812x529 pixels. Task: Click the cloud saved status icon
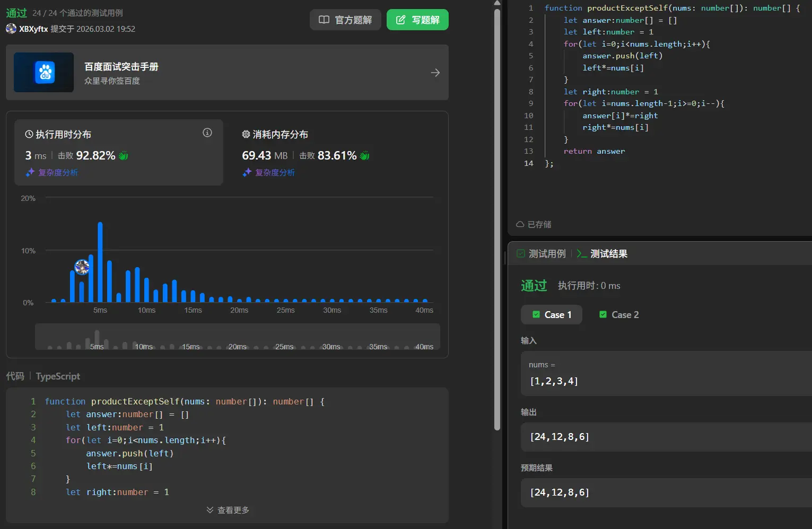(x=520, y=224)
